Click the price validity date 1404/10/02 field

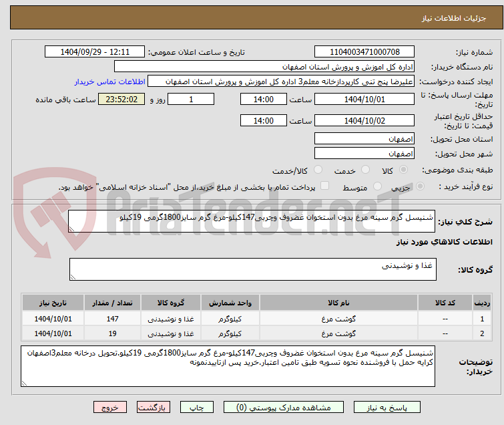click(x=364, y=120)
